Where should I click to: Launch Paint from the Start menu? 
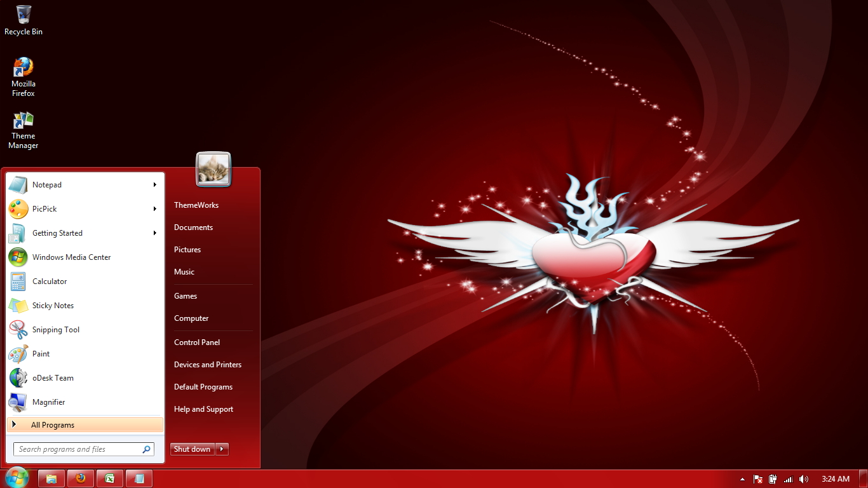[x=41, y=353]
